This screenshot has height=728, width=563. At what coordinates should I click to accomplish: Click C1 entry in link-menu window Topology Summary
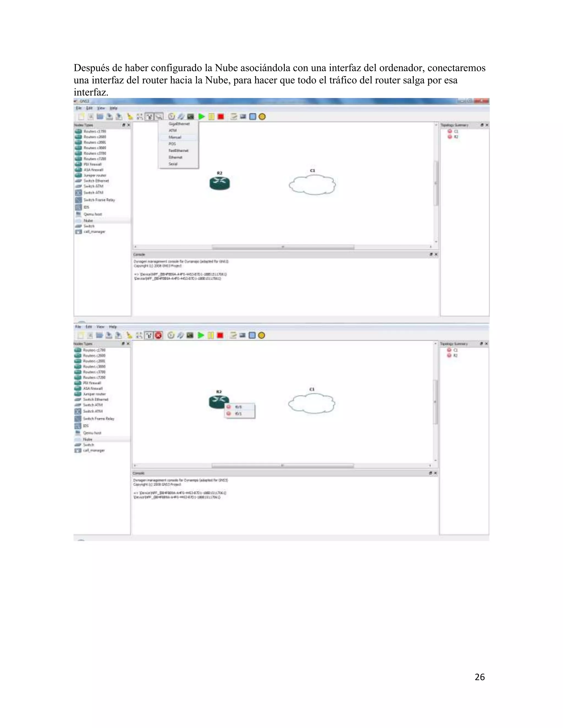tap(453, 131)
